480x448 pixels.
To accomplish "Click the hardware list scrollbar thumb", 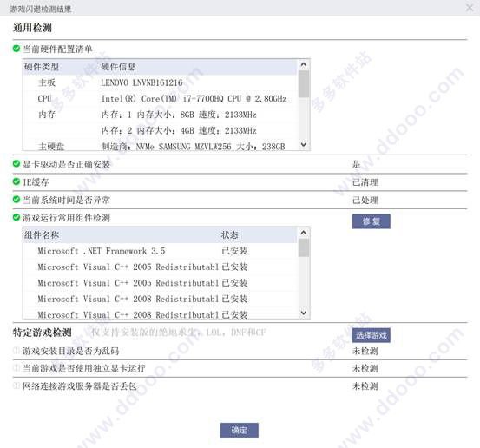I will tap(304, 84).
